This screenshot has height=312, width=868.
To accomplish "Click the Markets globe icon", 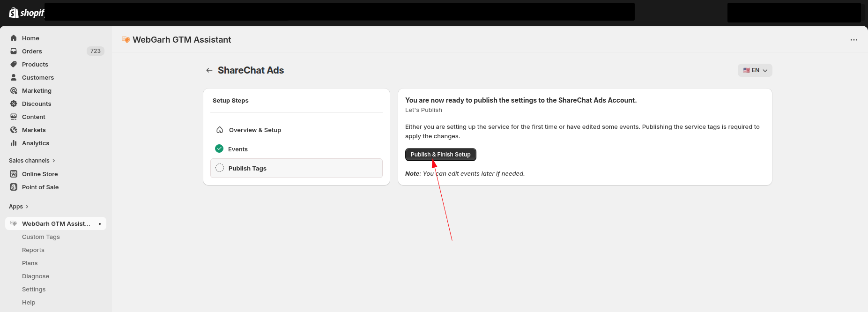I will [14, 130].
